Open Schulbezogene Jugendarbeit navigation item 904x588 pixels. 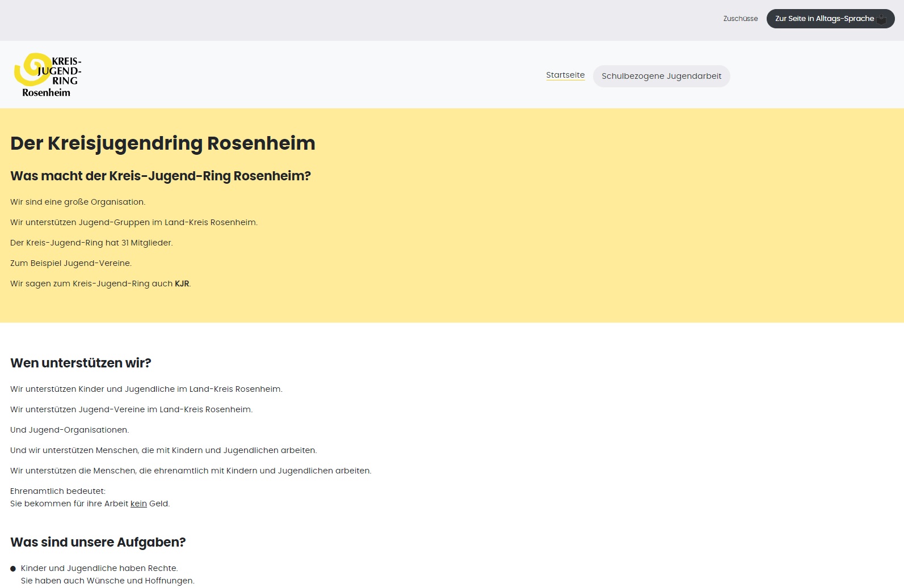coord(661,76)
